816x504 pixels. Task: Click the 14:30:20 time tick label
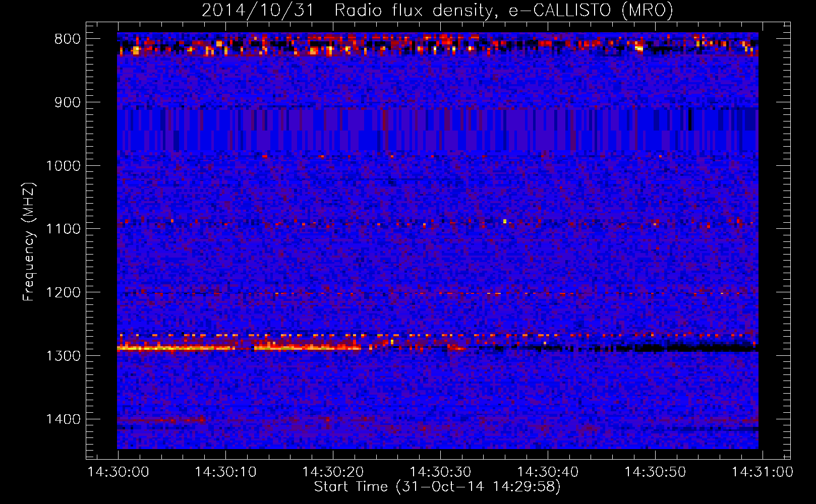pos(333,472)
